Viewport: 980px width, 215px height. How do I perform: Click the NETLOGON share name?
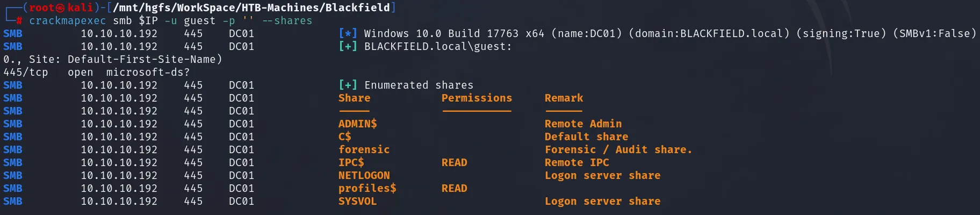[x=364, y=175]
